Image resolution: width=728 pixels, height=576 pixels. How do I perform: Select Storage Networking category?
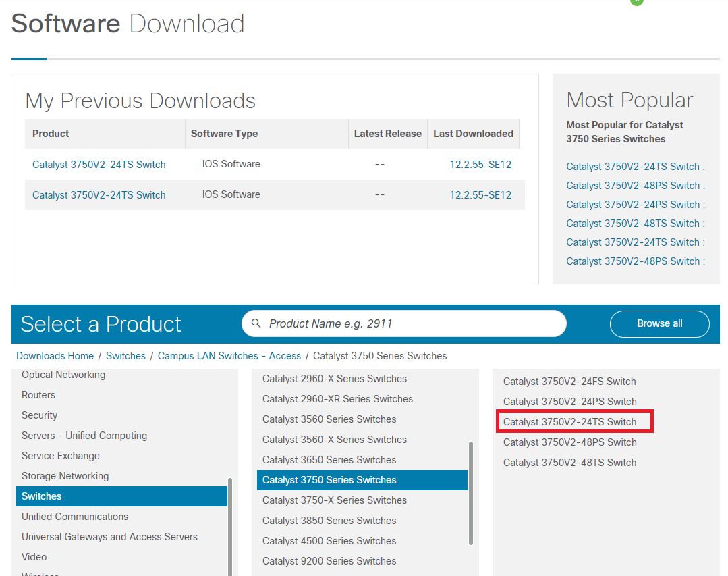point(65,476)
